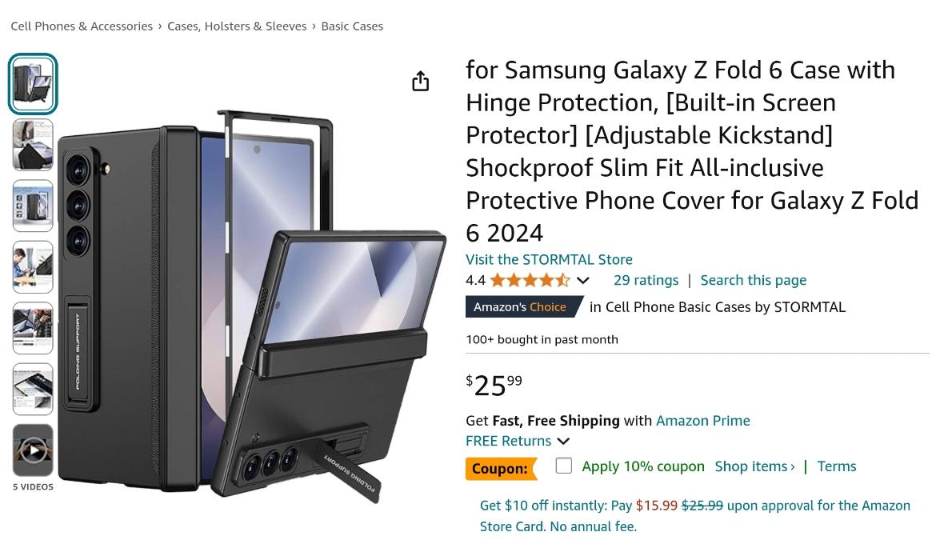Expand the star rating dropdown arrow

click(x=583, y=281)
